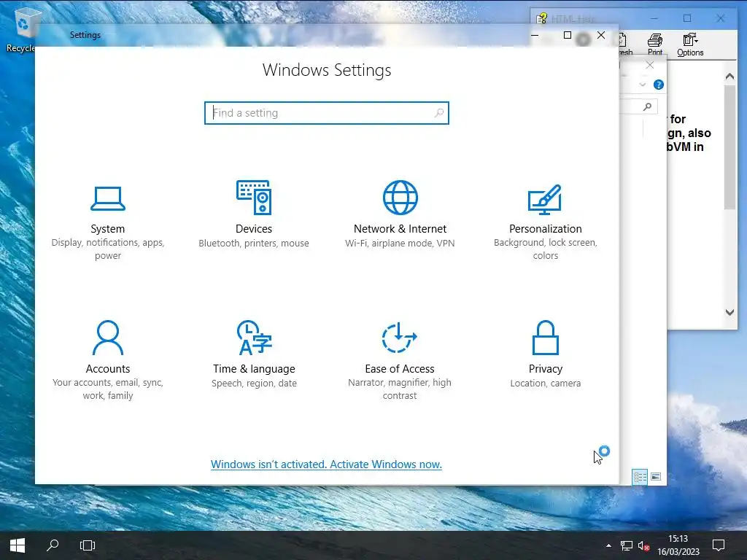
Task: Switch to the details list view icon
Action: click(640, 477)
